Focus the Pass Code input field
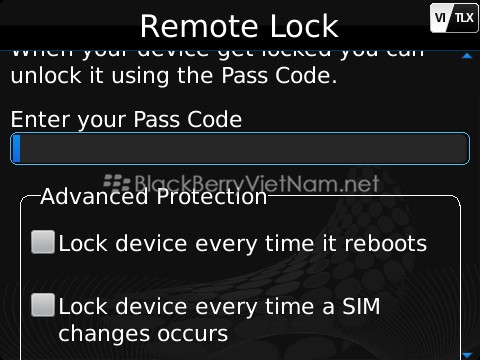 pyautogui.click(x=240, y=148)
